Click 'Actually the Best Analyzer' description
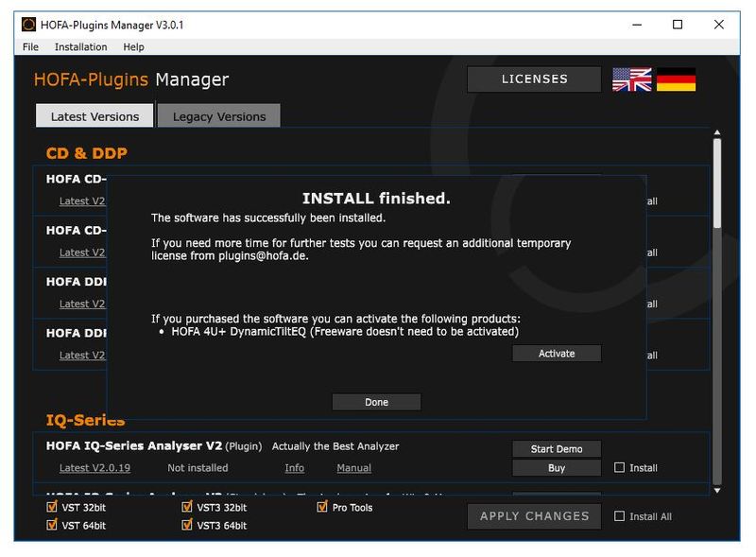This screenshot has width=756, height=557. pyautogui.click(x=335, y=446)
